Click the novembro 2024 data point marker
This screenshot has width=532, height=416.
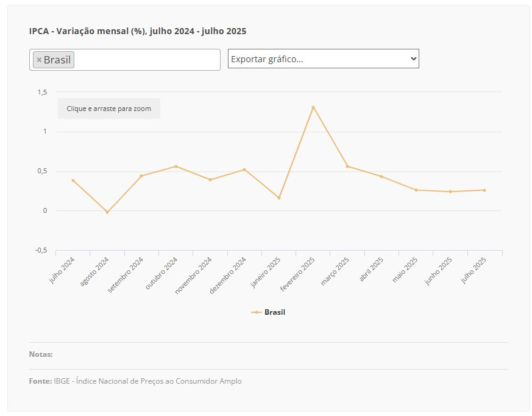point(210,180)
